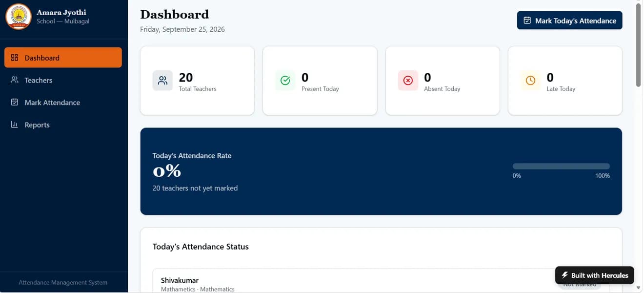Click the Attendance Management System footer text
The height and width of the screenshot is (293, 644).
click(63, 282)
